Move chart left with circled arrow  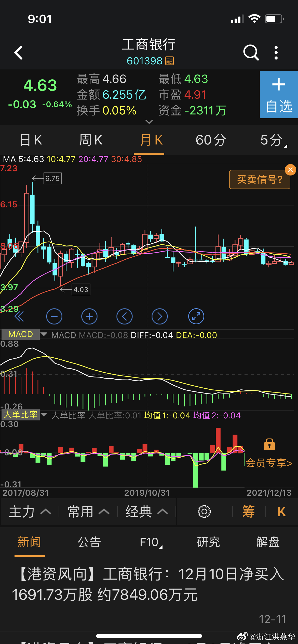(125, 316)
